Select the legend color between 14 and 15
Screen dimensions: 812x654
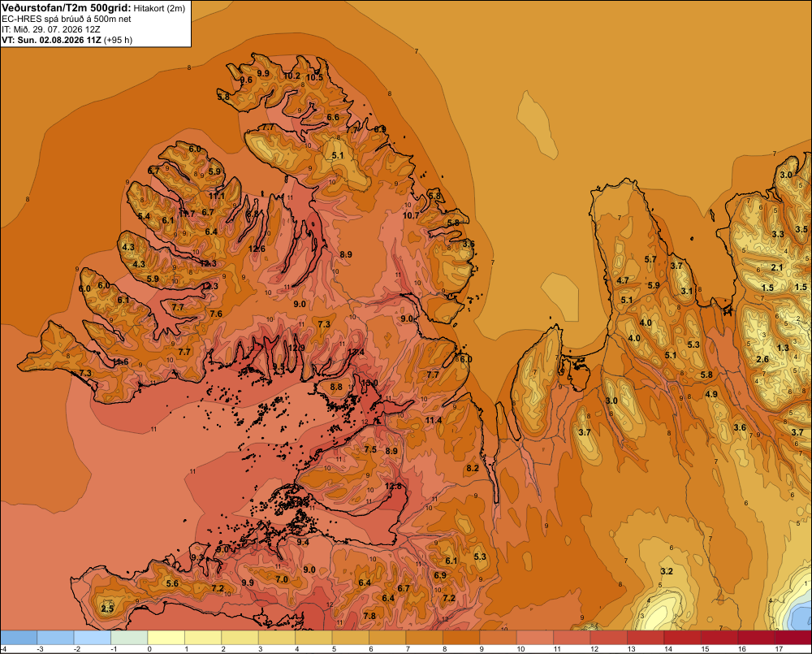pyautogui.click(x=683, y=638)
